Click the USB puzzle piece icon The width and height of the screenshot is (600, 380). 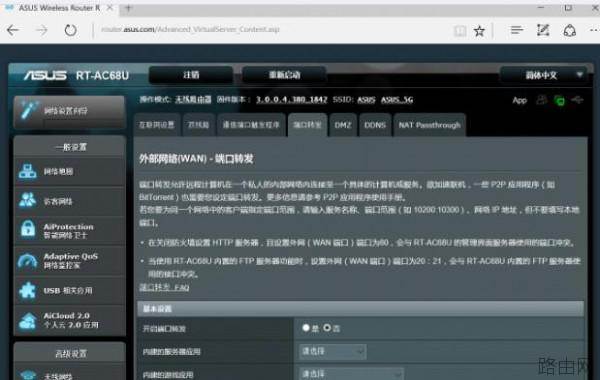click(28, 290)
